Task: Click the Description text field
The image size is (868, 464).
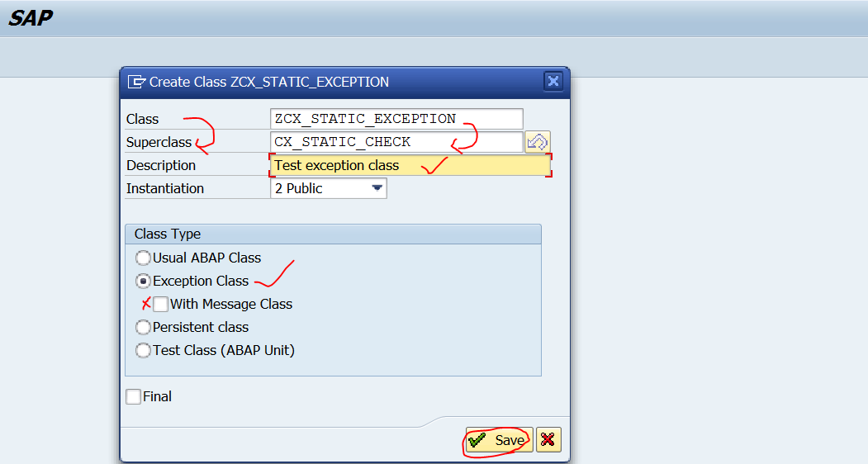Action: [410, 165]
